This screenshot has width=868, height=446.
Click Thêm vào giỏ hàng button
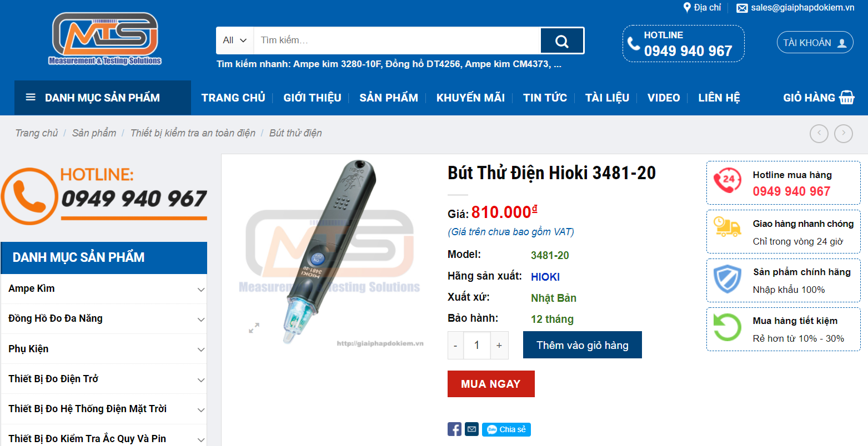tap(583, 345)
